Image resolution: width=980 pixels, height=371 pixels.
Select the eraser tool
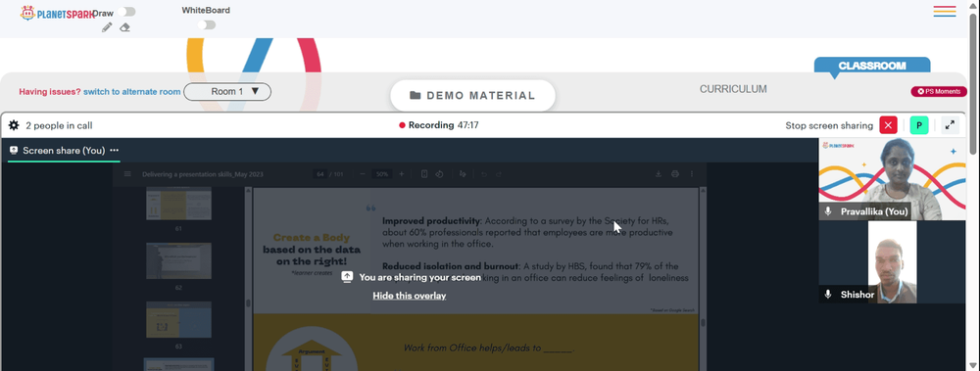125,27
